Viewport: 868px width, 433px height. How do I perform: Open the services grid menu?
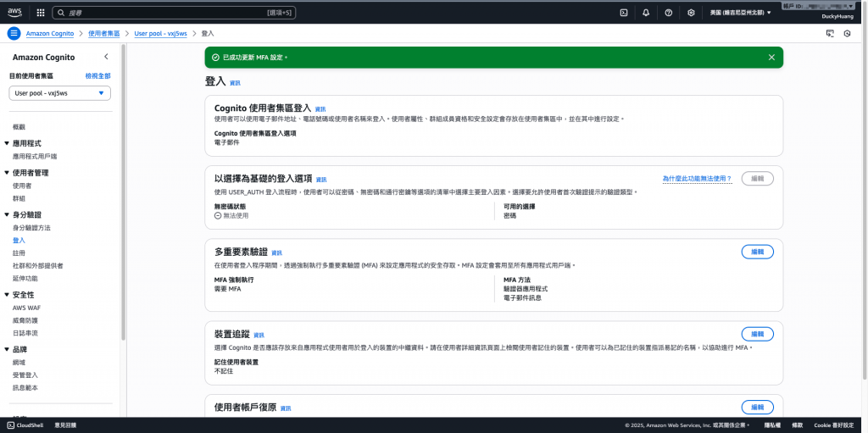pos(41,12)
